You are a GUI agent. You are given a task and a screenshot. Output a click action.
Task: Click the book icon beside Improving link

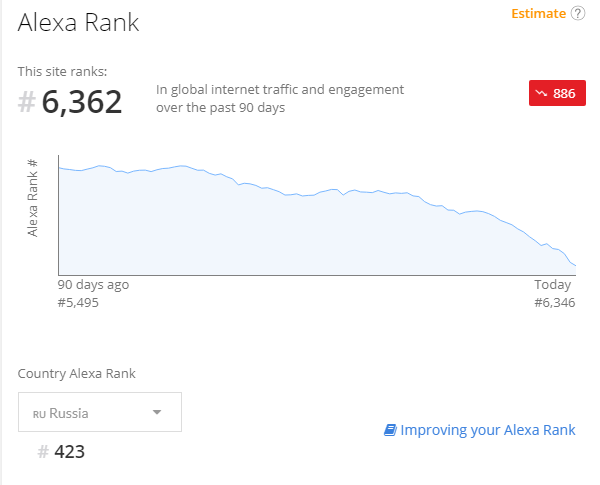point(390,430)
